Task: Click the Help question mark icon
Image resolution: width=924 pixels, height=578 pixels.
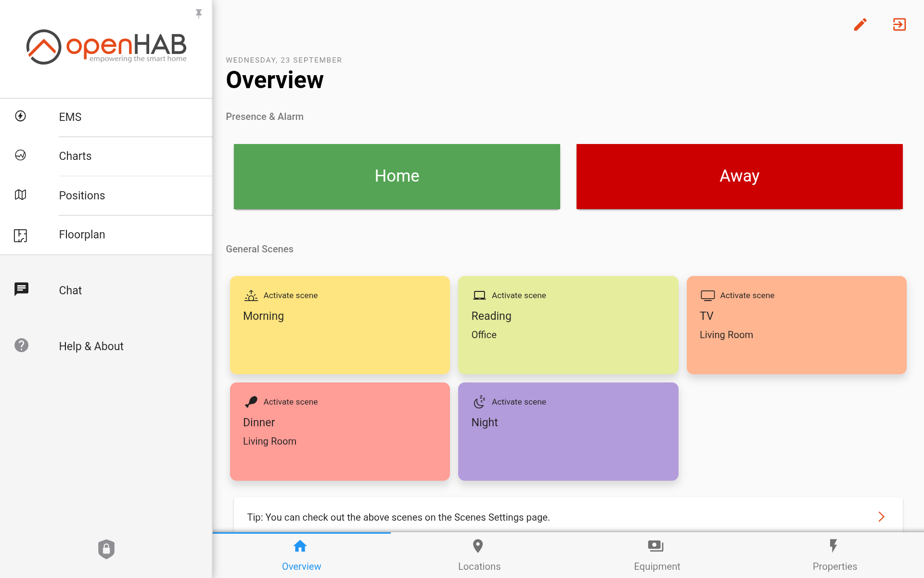Action: pos(21,345)
